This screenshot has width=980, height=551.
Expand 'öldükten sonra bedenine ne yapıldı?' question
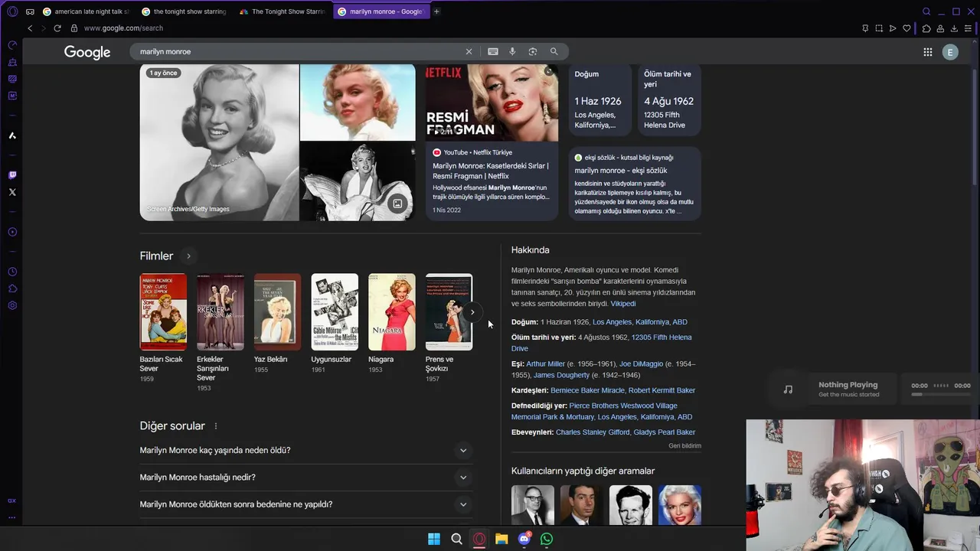(x=306, y=504)
